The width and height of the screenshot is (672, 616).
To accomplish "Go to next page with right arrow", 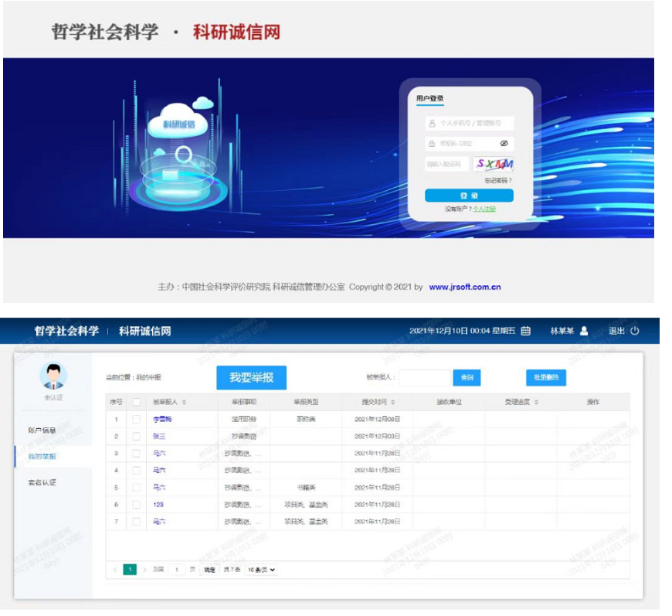I will (144, 570).
